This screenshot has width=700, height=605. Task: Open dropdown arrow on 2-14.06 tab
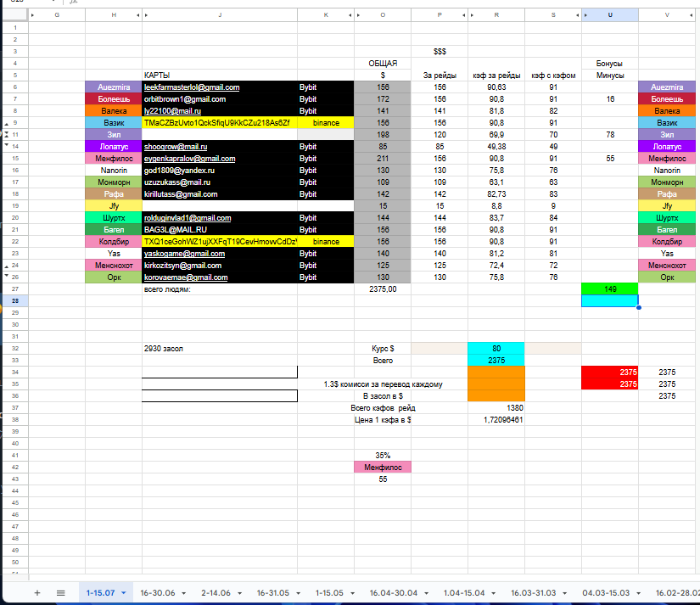[x=240, y=593]
